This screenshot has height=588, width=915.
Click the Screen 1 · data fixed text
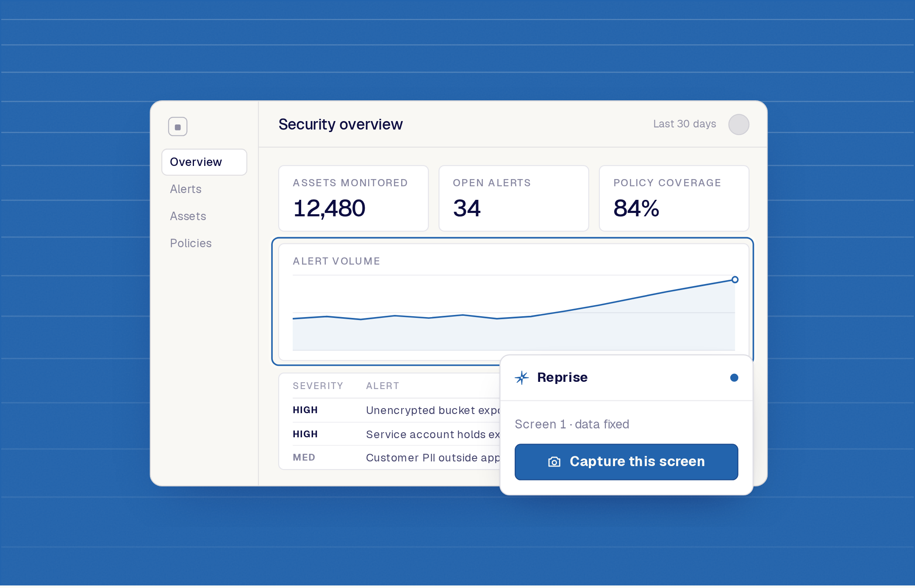point(572,424)
